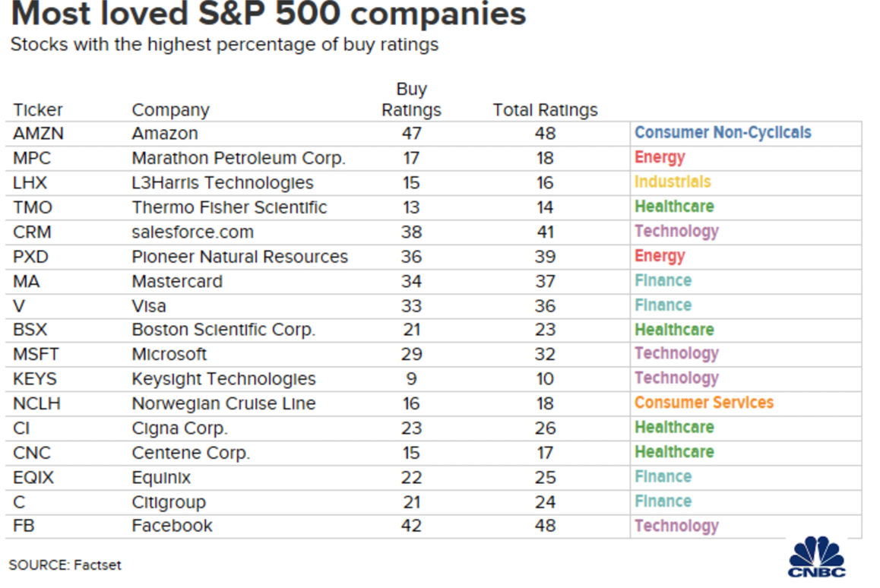
Task: Click the Ticker column header
Action: pos(38,110)
